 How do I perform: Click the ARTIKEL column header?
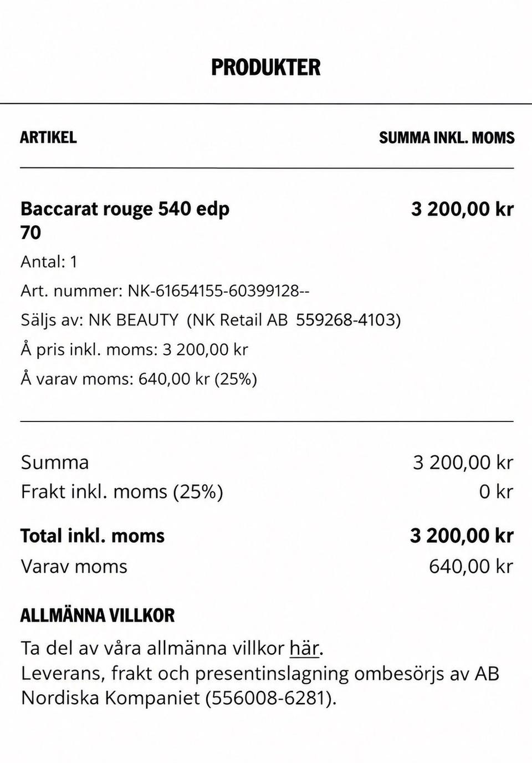pyautogui.click(x=48, y=138)
